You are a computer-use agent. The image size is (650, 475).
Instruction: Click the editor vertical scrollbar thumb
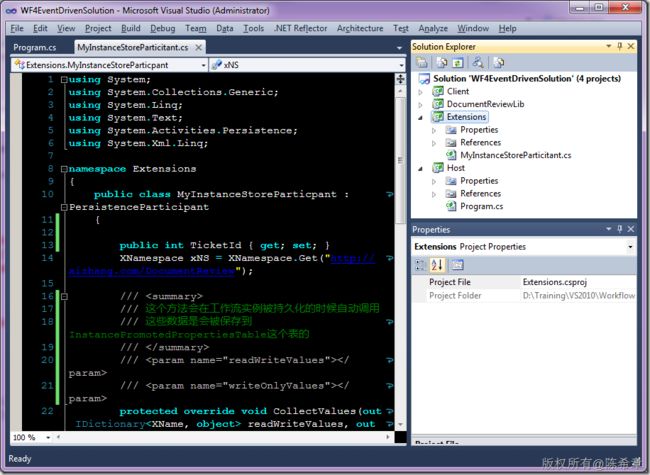point(400,161)
